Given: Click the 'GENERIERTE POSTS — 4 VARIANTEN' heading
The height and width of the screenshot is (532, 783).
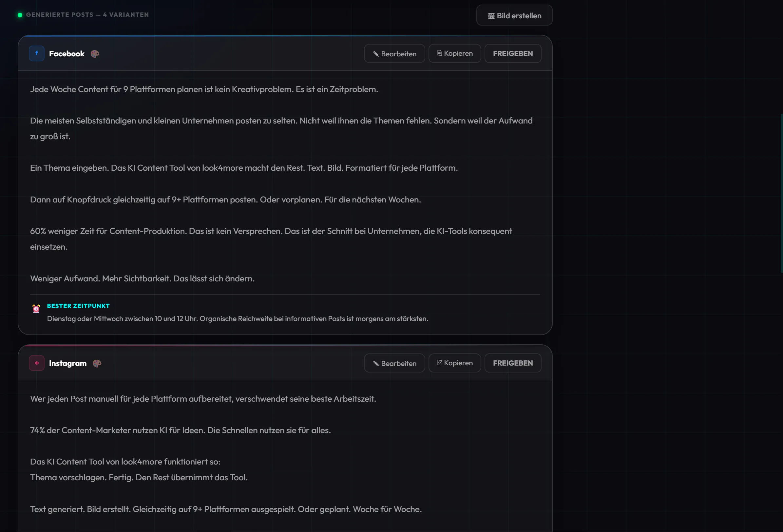Looking at the screenshot, I should [87, 15].
